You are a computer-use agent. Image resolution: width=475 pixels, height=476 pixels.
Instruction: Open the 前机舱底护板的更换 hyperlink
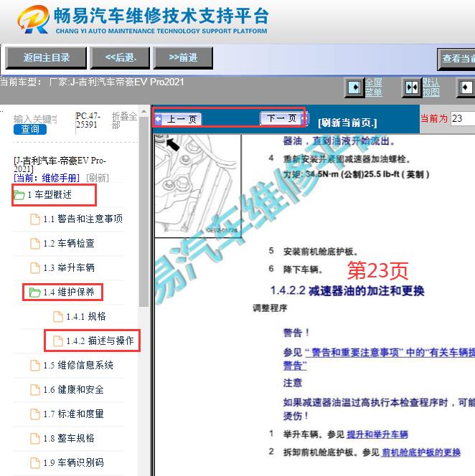(x=421, y=452)
